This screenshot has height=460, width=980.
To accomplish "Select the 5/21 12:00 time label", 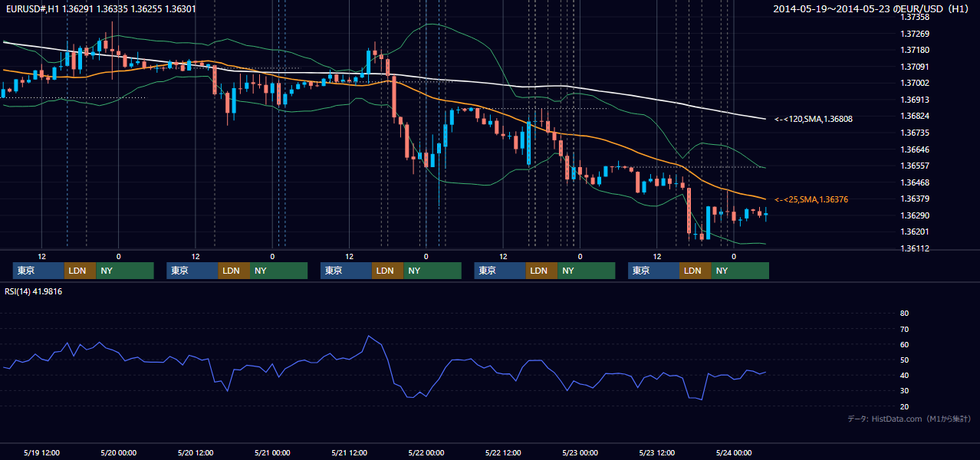I will pos(349,452).
